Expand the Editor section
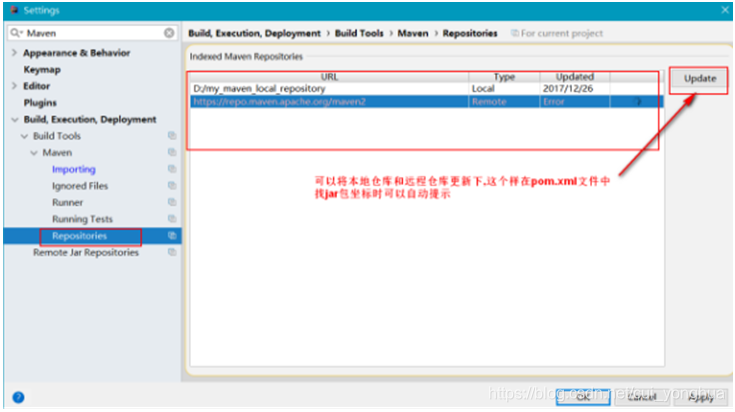735x412 pixels. tap(14, 86)
